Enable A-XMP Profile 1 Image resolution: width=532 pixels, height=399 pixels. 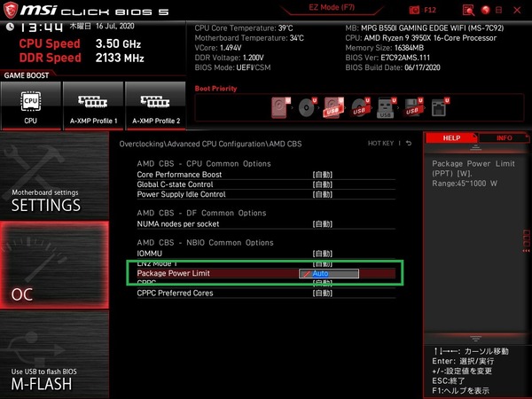point(93,106)
